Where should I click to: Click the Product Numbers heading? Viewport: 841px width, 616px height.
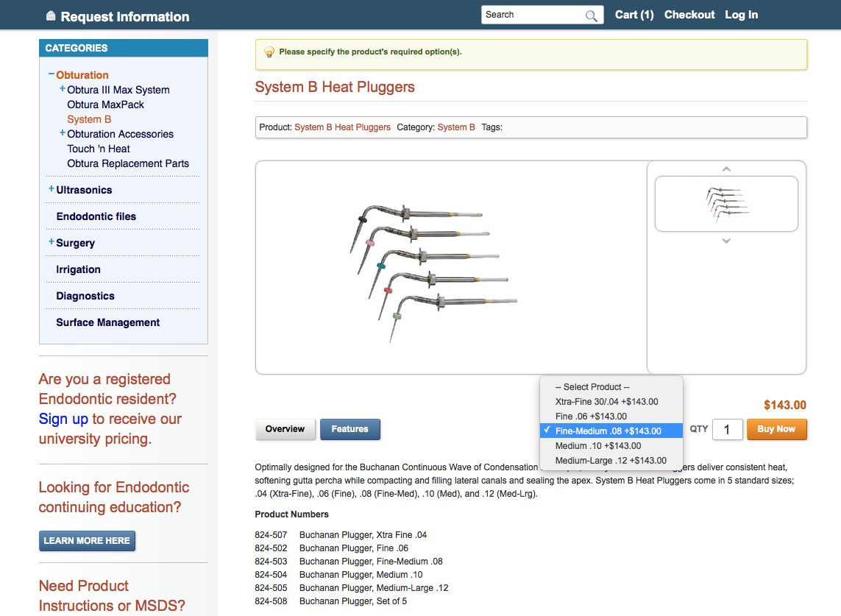coord(292,514)
